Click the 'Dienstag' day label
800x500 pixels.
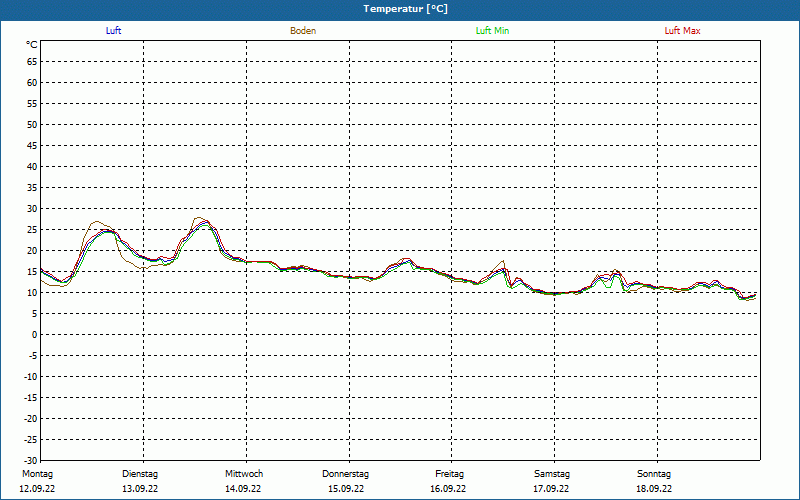click(140, 474)
